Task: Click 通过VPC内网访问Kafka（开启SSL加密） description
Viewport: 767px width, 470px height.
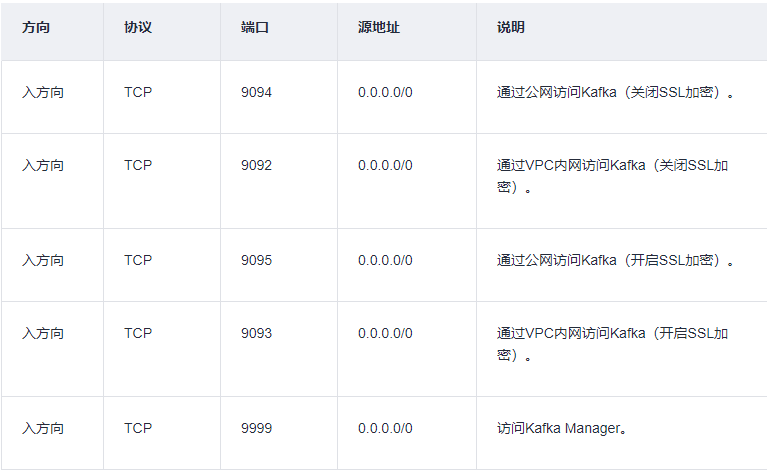Action: point(612,344)
